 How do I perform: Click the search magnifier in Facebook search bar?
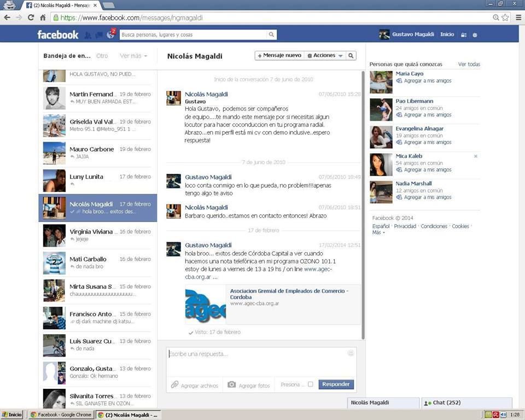coord(271,34)
